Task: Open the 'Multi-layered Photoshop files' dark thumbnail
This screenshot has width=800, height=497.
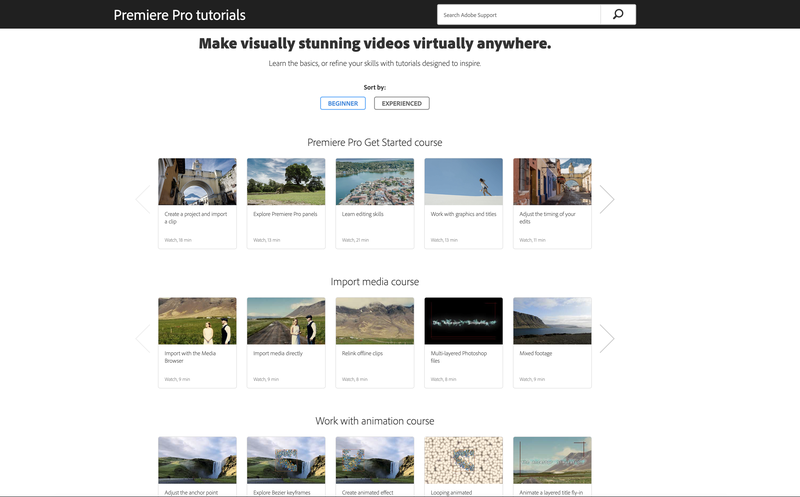Action: click(x=464, y=321)
